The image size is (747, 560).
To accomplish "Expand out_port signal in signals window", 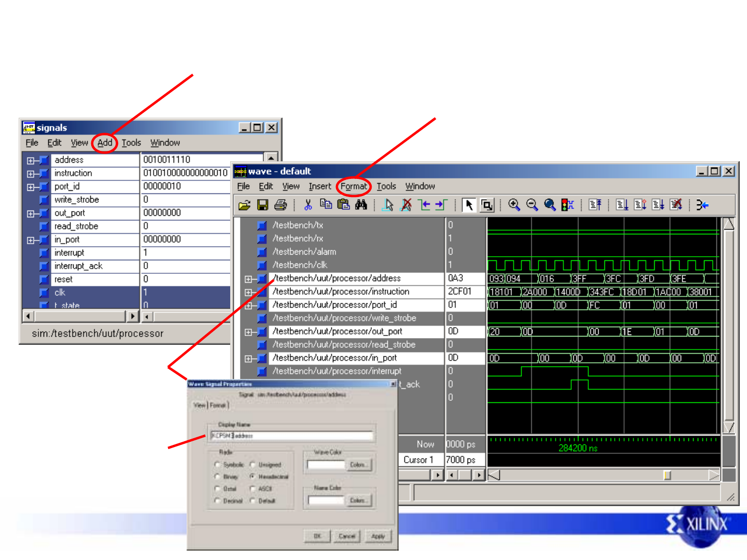I will click(x=31, y=214).
